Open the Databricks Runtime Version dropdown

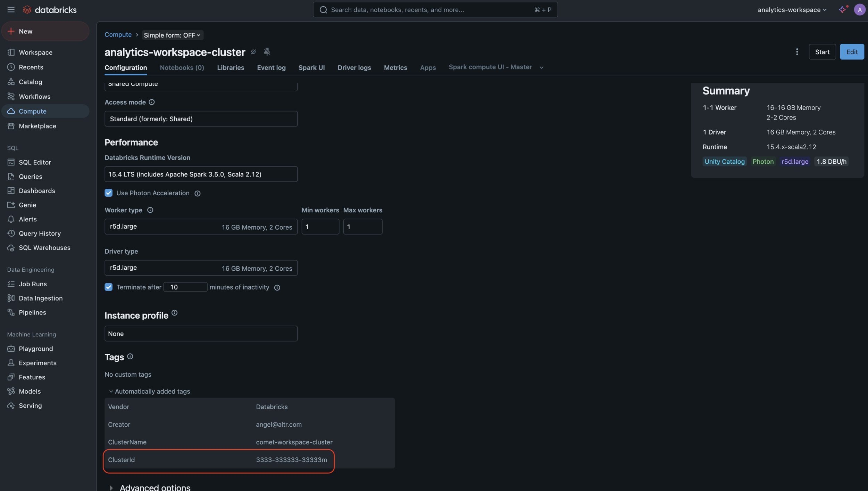(201, 174)
